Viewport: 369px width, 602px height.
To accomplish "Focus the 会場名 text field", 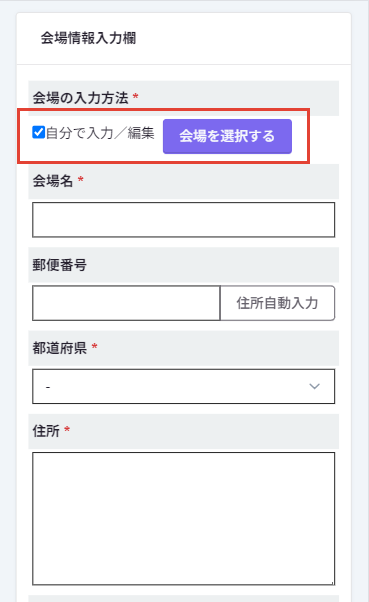I will (x=184, y=220).
